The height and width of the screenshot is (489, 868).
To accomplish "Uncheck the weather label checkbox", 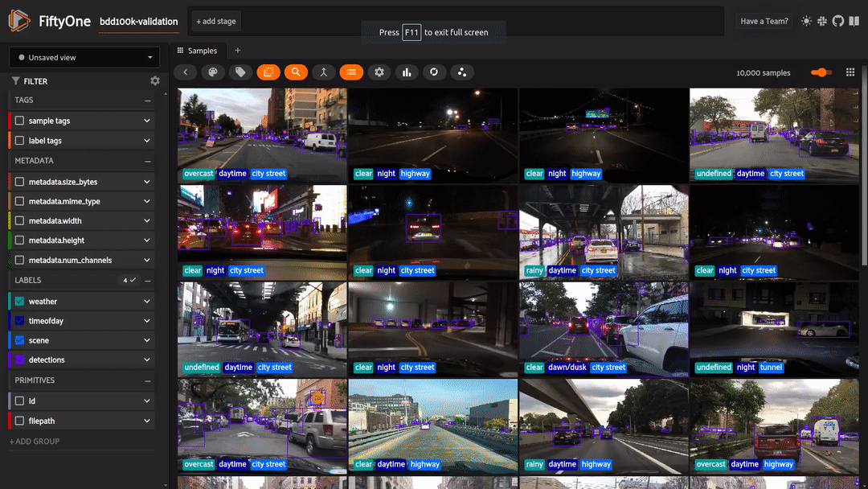I will 20,302.
